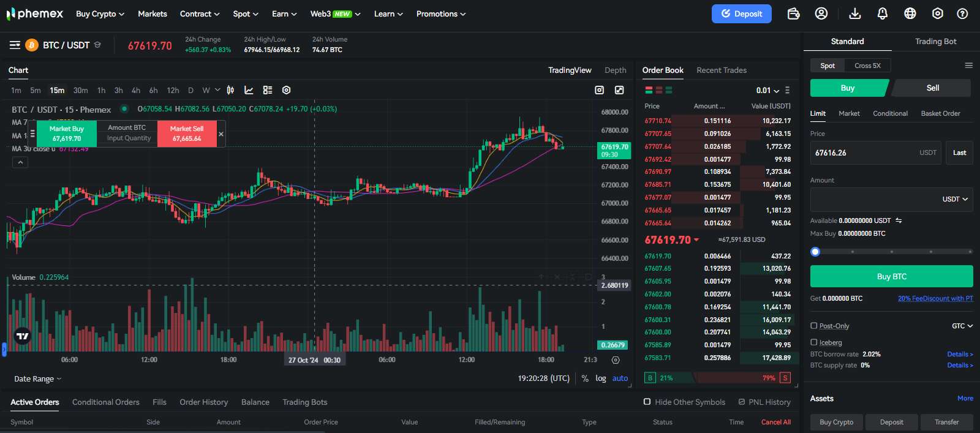Open the notifications bell
Image resolution: width=980 pixels, height=433 pixels.
tap(883, 13)
